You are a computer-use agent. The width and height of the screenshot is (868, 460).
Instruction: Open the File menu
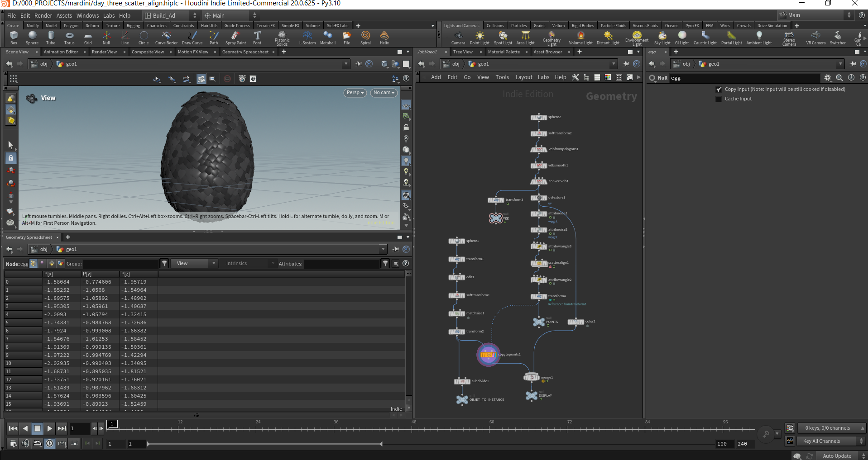pos(11,15)
